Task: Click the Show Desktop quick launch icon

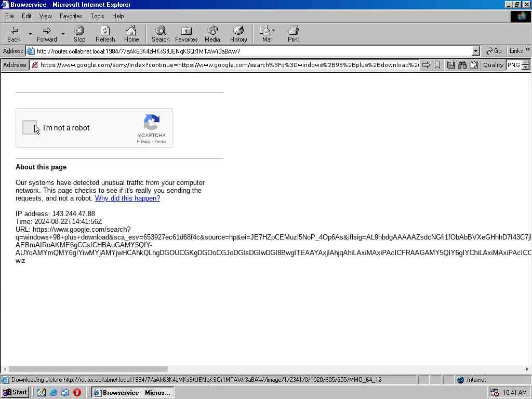Action: (x=65, y=393)
